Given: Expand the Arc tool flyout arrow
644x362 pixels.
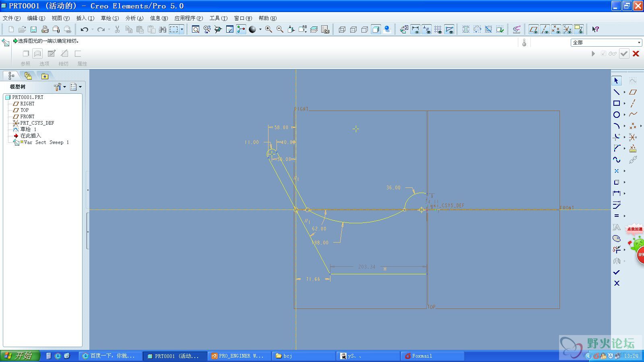Looking at the screenshot, I should coord(625,126).
